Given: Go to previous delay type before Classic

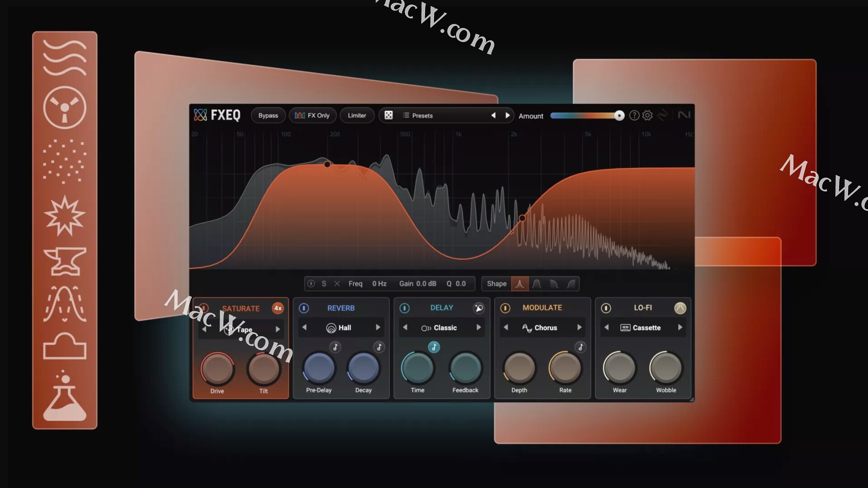Looking at the screenshot, I should [x=405, y=327].
